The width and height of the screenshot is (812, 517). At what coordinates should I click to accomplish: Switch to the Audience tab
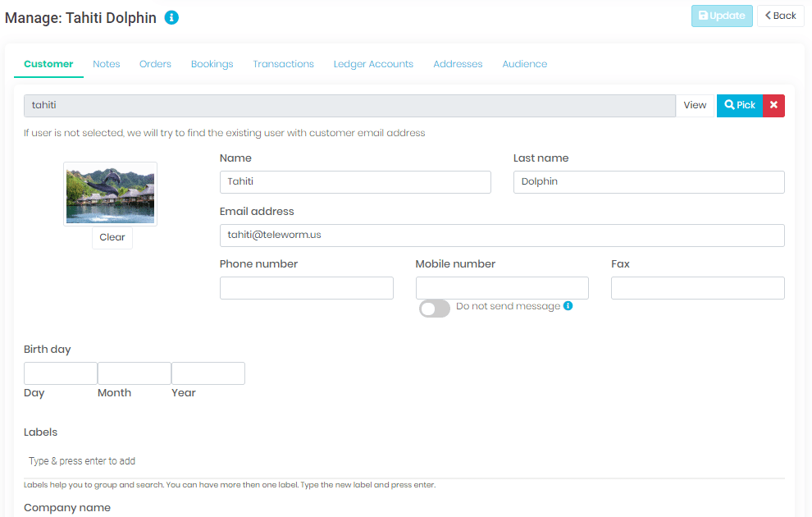click(x=524, y=64)
